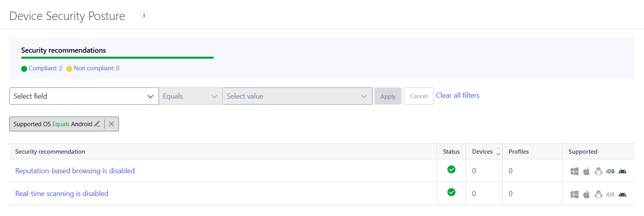Image resolution: width=644 pixels, height=216 pixels.
Task: Open Real-time scanning is disabled recommendation
Action: coord(62,194)
